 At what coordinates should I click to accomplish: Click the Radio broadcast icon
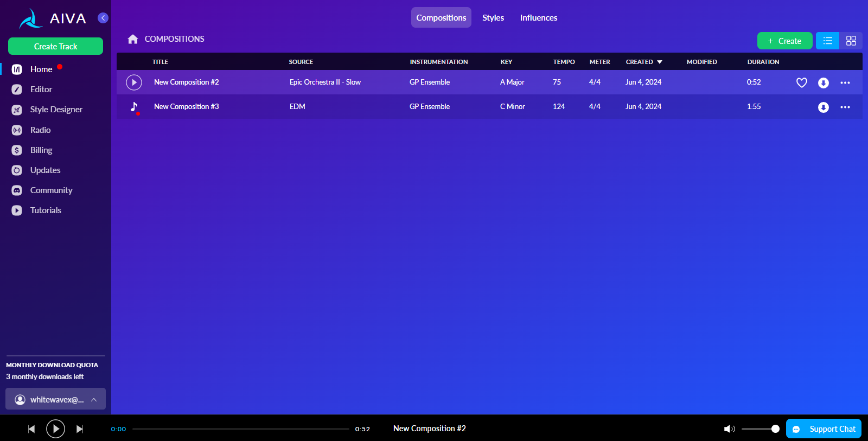[x=17, y=130]
